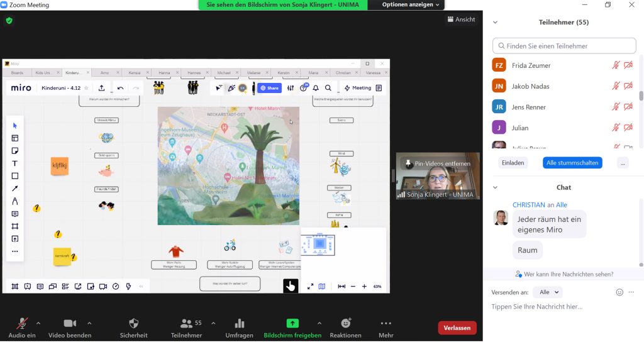Fit Miro board to screen width

(x=341, y=287)
